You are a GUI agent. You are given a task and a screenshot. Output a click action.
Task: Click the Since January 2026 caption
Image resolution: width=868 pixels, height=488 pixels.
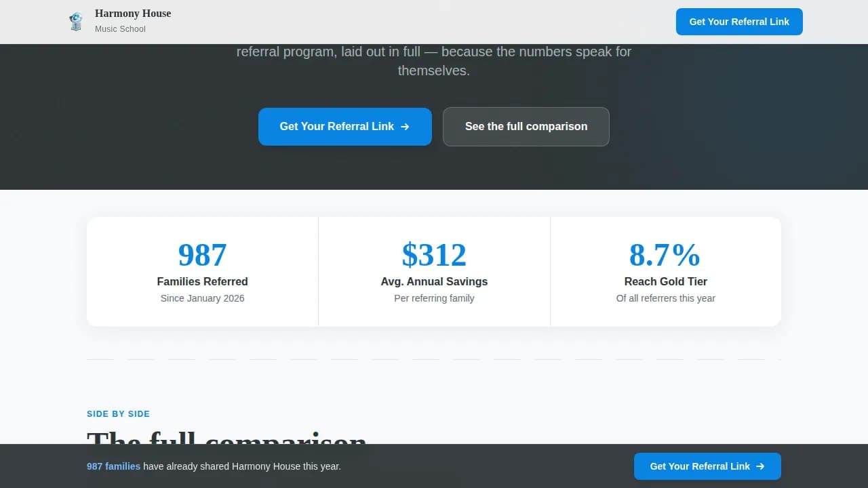coord(202,298)
